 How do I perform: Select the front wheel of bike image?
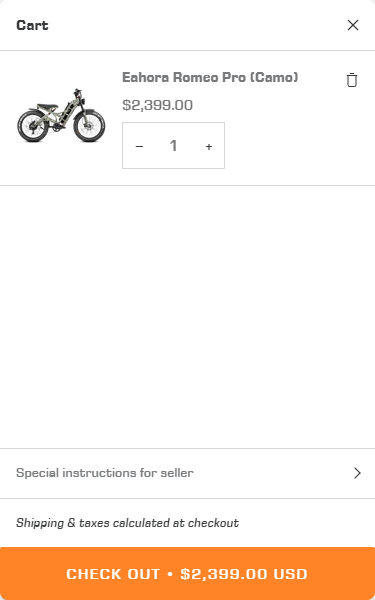[90, 126]
